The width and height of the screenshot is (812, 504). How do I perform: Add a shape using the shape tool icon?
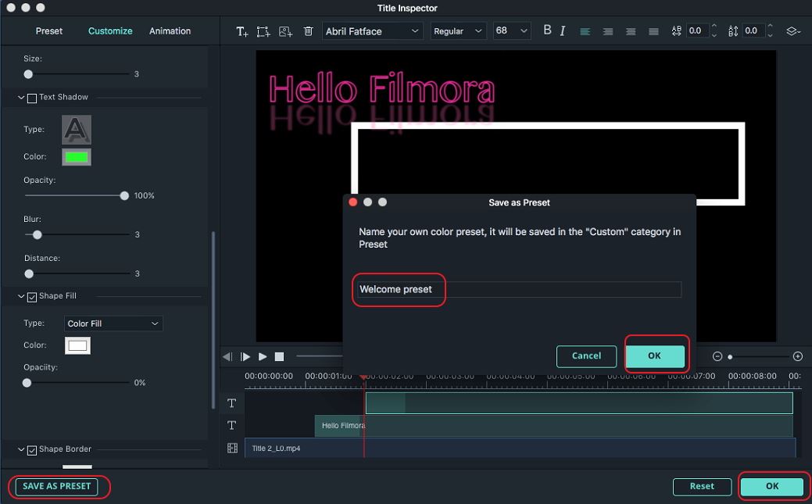pyautogui.click(x=263, y=31)
